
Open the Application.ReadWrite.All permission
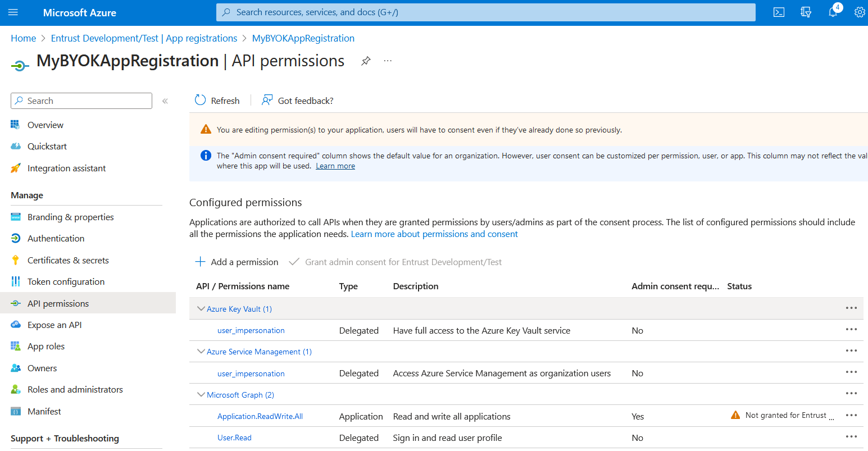[260, 416]
